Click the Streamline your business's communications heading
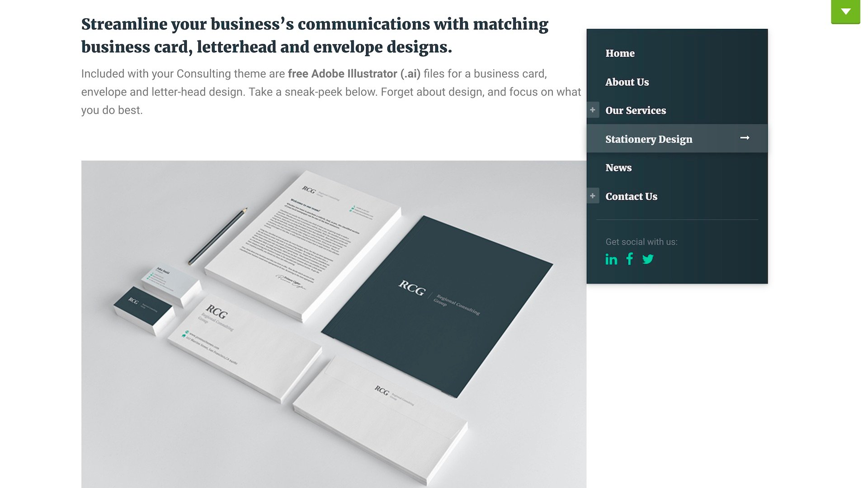The width and height of the screenshot is (868, 488). (315, 35)
